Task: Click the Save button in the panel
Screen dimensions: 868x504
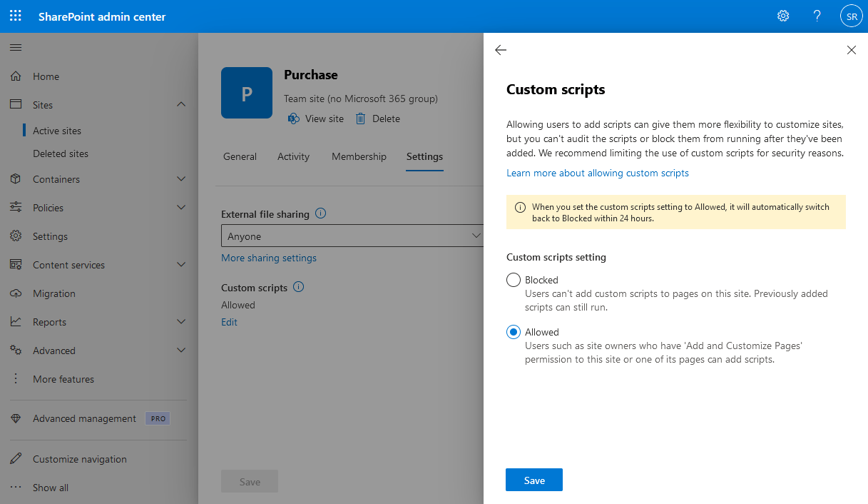Action: pyautogui.click(x=533, y=480)
